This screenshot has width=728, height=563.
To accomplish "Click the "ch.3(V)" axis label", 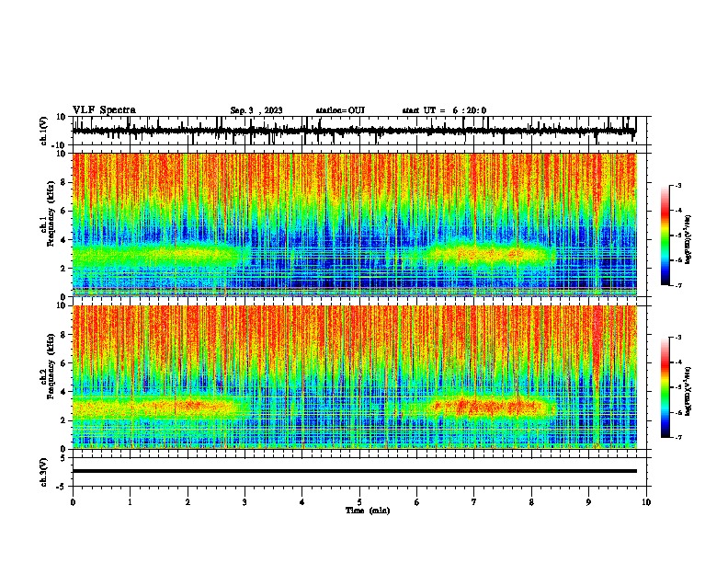I will [x=44, y=472].
